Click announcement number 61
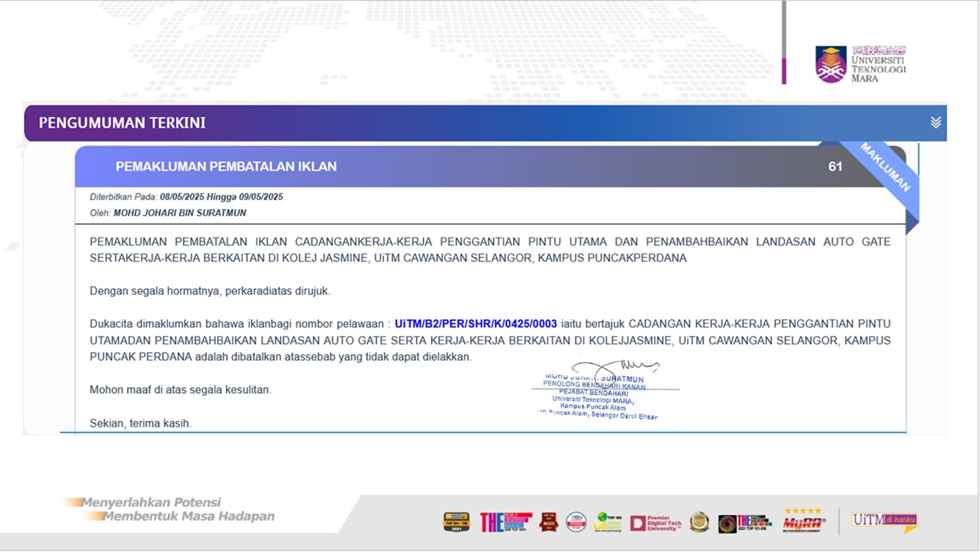 click(835, 166)
